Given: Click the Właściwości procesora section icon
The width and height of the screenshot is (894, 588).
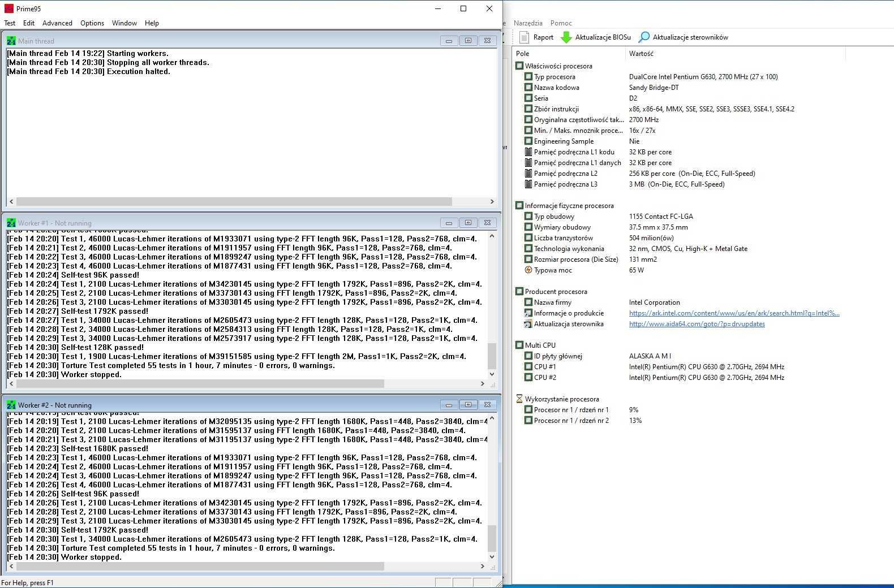Looking at the screenshot, I should pyautogui.click(x=519, y=66).
